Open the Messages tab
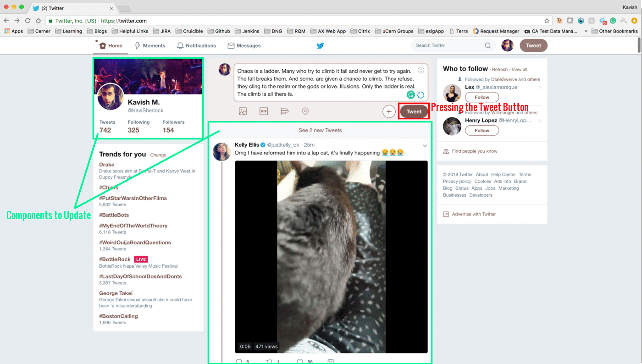This screenshot has width=642, height=364. (244, 45)
